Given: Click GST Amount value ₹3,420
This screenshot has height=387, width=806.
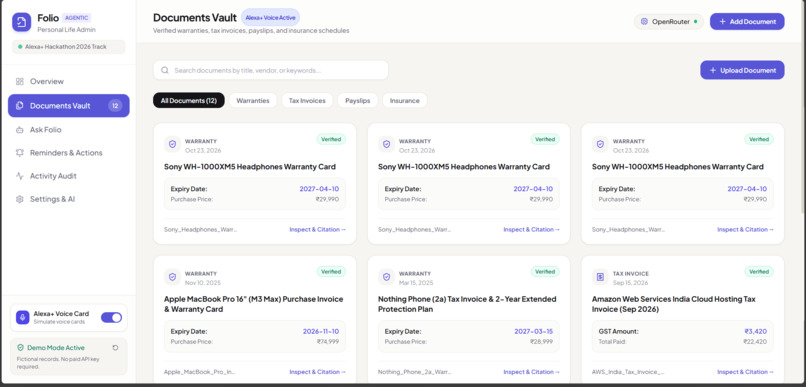Looking at the screenshot, I should click(756, 331).
